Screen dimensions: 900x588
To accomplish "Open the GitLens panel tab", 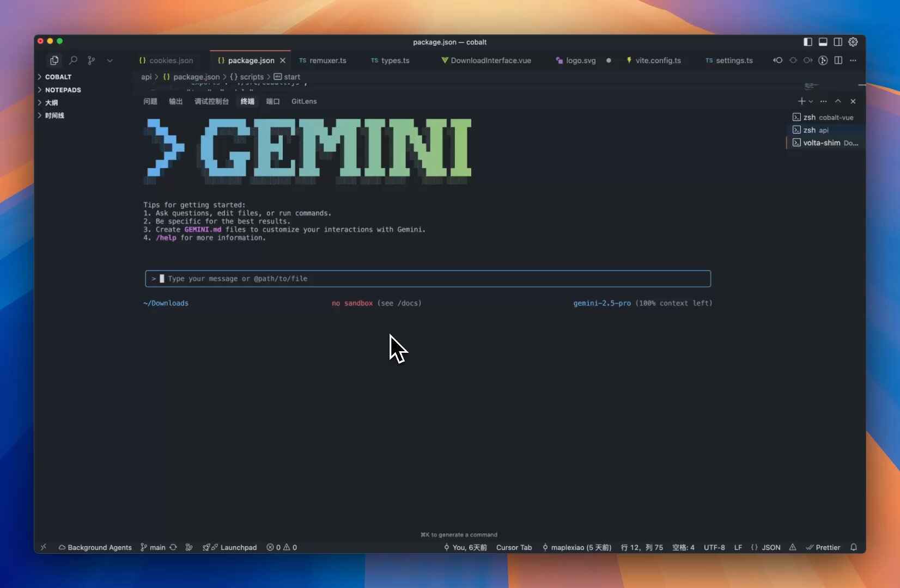I will 304,101.
